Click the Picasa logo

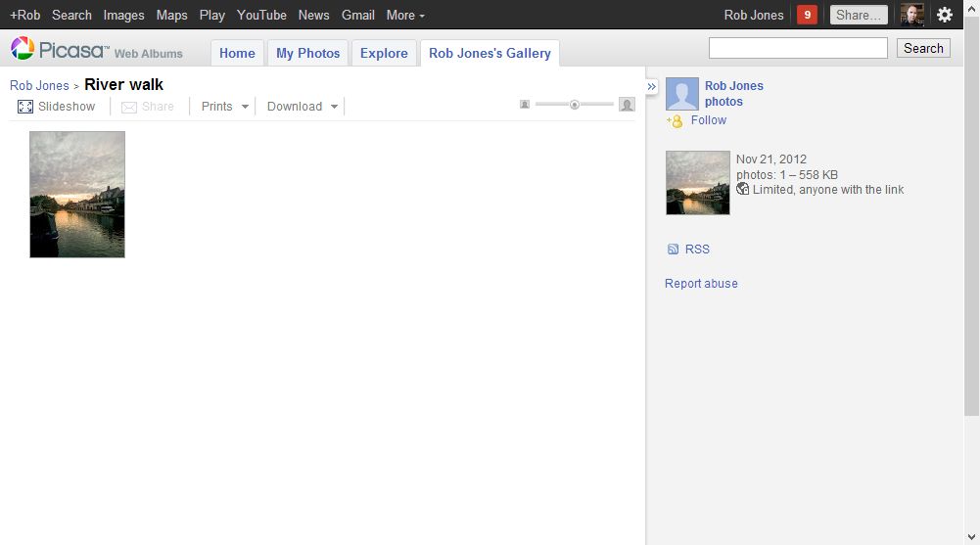(x=61, y=49)
